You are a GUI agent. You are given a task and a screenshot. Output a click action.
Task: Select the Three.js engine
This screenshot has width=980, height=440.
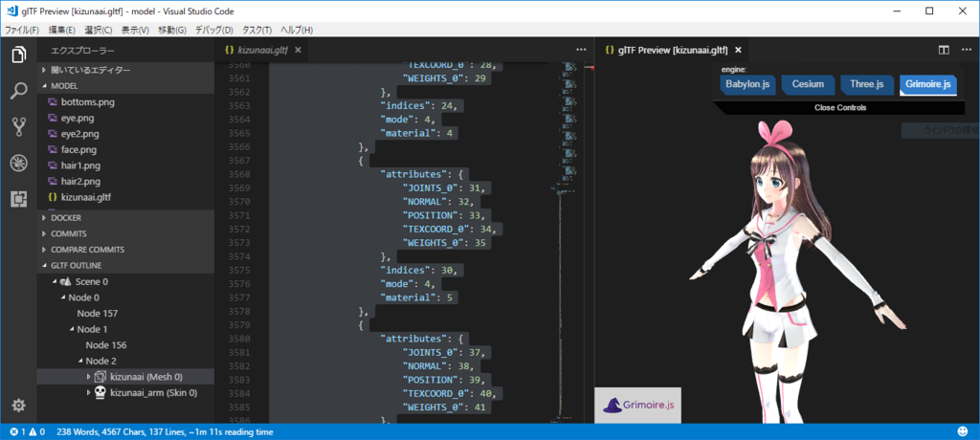pos(867,84)
